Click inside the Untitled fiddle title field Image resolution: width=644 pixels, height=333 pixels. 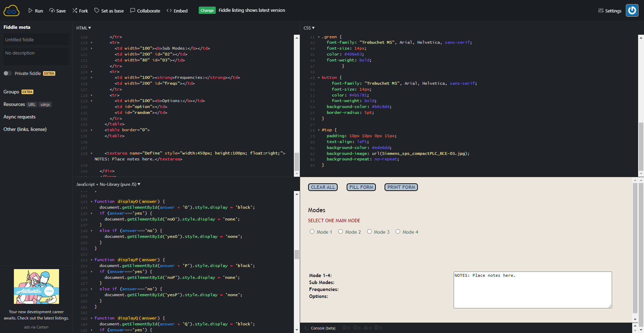point(36,40)
